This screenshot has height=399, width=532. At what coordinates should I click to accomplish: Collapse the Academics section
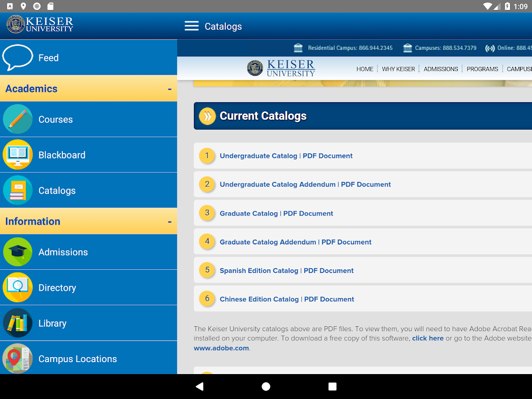pyautogui.click(x=89, y=89)
